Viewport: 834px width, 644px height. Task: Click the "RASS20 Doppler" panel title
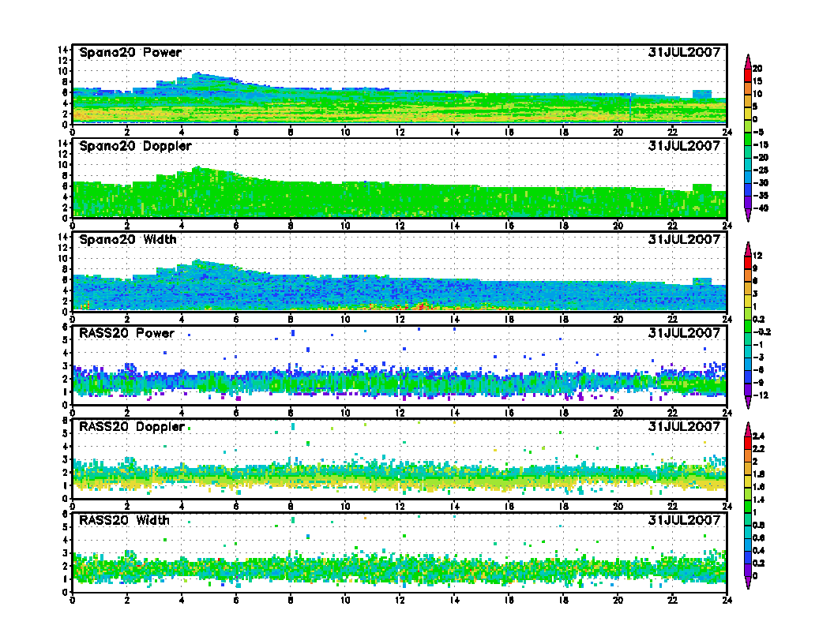(131, 427)
